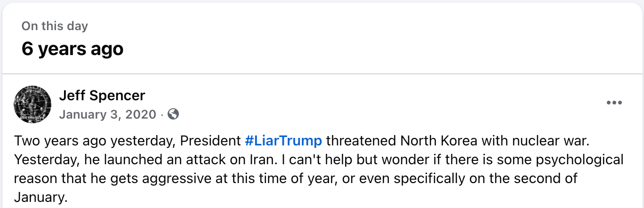Viewport: 644px width, 208px height.
Task: Click the #LiarTrump hashtag link
Action: [x=283, y=141]
